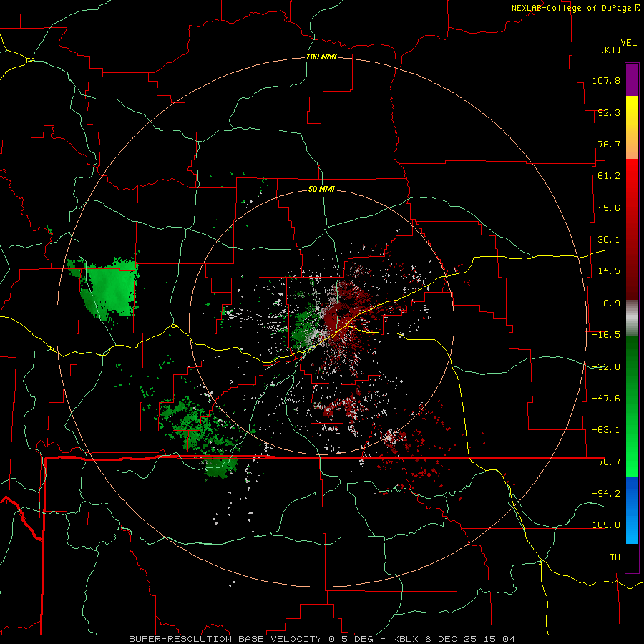This screenshot has width=644, height=644.
Task: Click the -94.2 legend value
Action: [606, 493]
